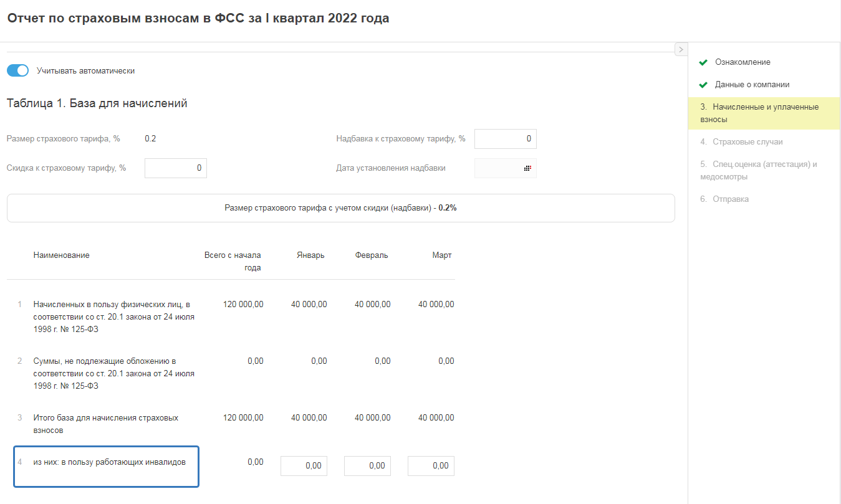Edit February amount for работающих инвалидов

367,466
